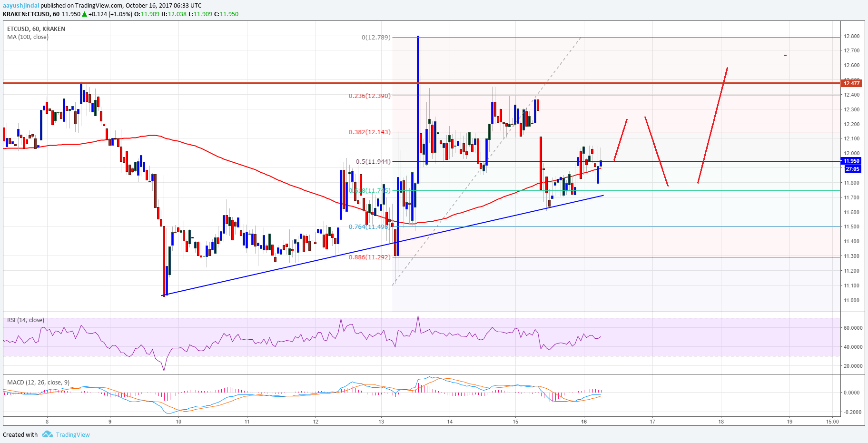Click the 0.764(11.498) Fibonacci level label

370,226
